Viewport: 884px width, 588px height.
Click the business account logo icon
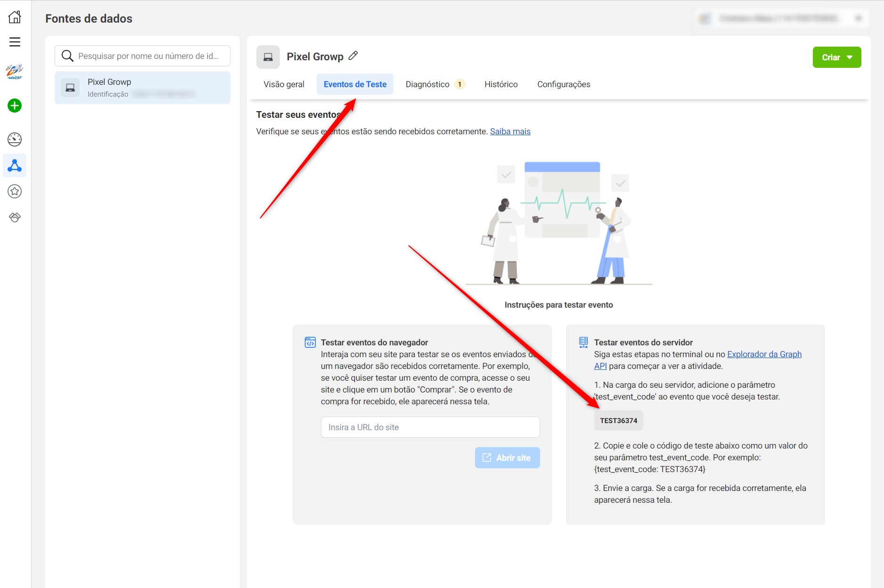click(15, 71)
